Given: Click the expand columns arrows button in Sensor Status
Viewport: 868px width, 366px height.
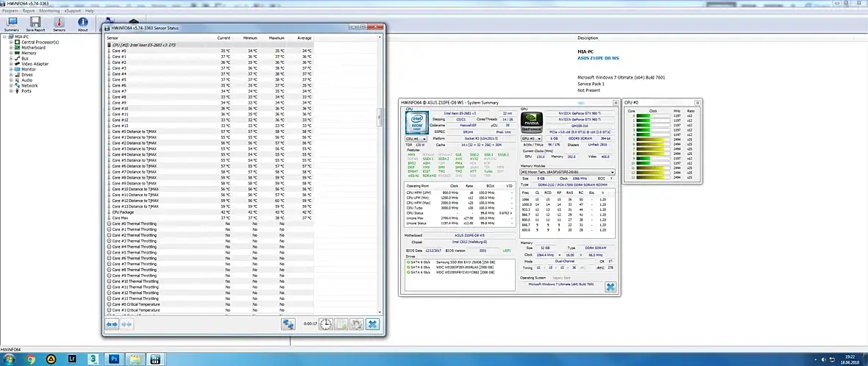Looking at the screenshot, I should coord(113,324).
